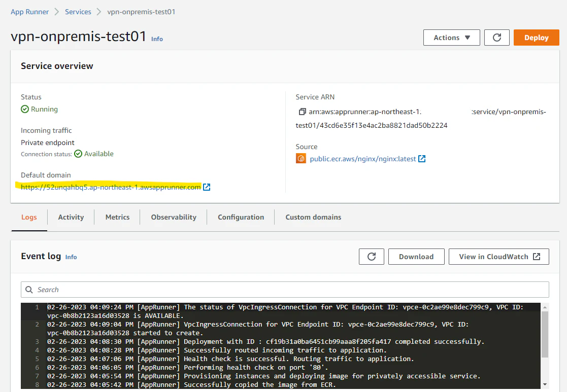Copy the Service ARN using copy icon
The height and width of the screenshot is (392, 567).
[x=302, y=112]
